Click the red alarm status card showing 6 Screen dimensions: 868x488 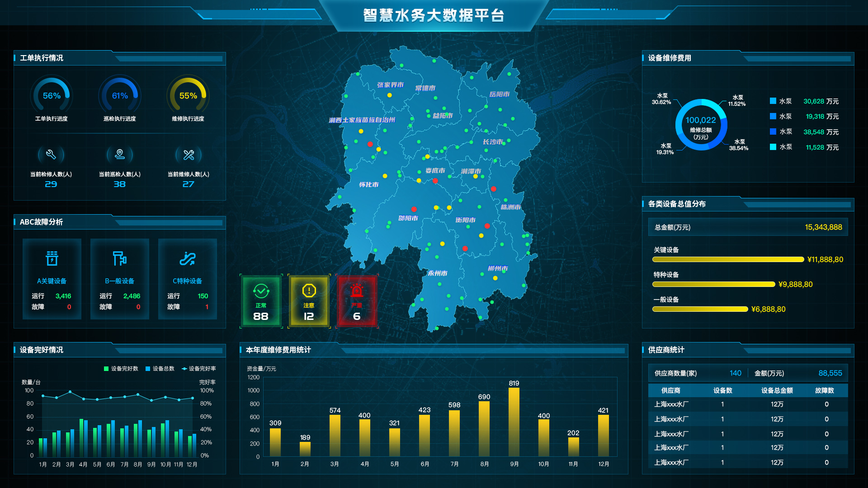point(357,301)
